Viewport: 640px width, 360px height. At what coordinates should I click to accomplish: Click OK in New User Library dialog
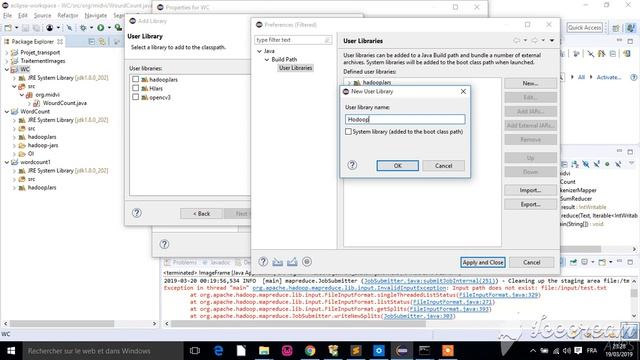point(398,166)
